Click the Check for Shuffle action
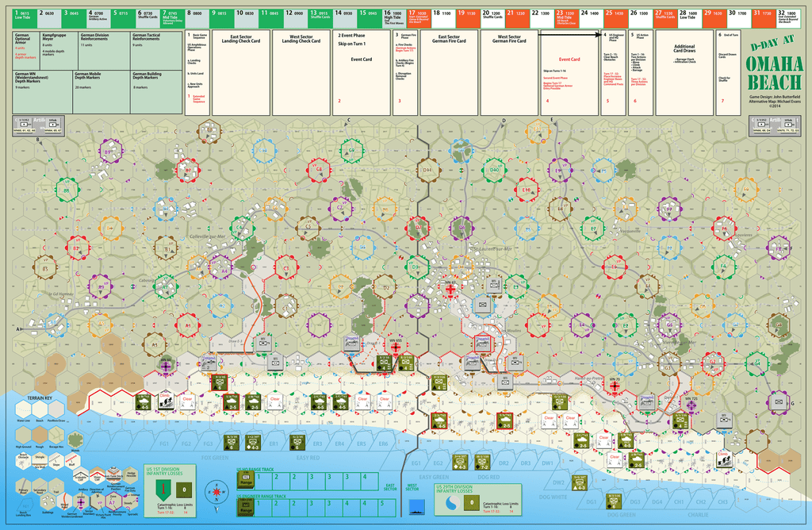812x530 pixels. (723, 79)
